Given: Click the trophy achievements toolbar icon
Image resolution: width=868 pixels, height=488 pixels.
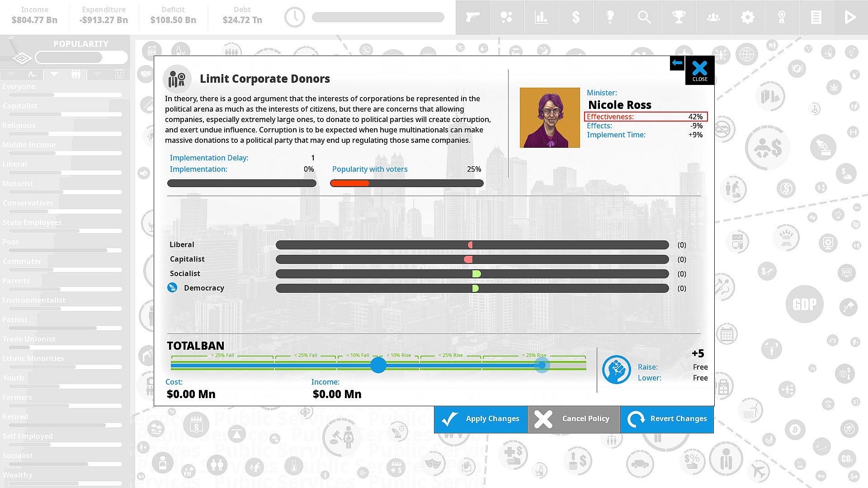Looking at the screenshot, I should (679, 18).
